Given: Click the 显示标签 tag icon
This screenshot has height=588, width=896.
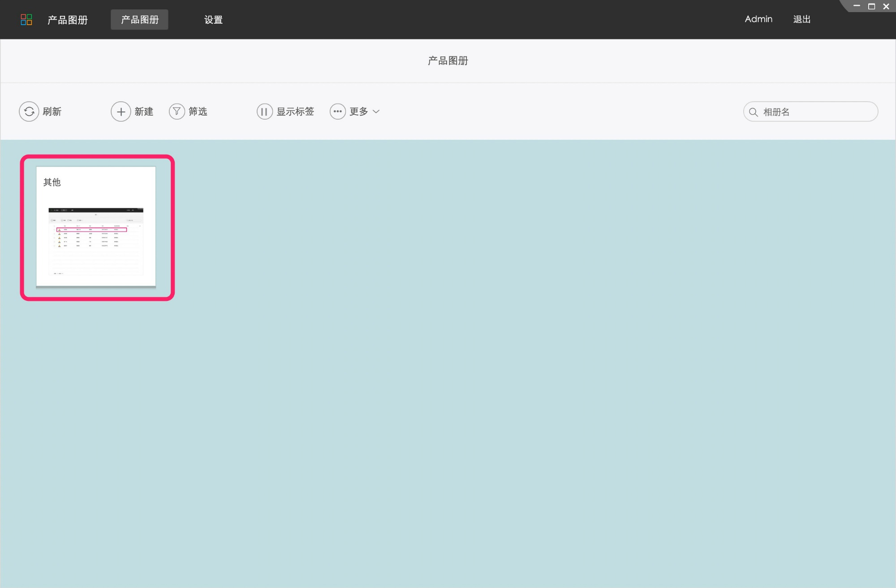Looking at the screenshot, I should [x=265, y=112].
